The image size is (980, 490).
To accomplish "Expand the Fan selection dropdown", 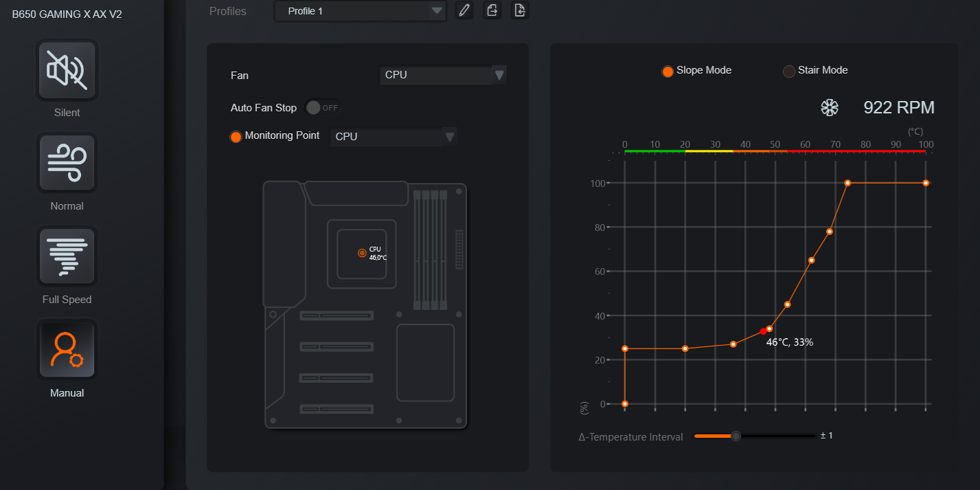I will click(442, 75).
